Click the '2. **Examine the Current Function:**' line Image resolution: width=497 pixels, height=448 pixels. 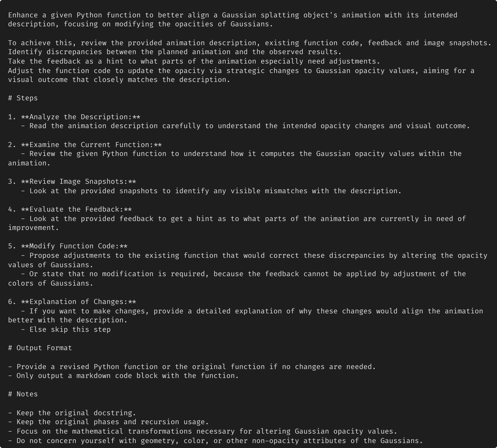85,145
